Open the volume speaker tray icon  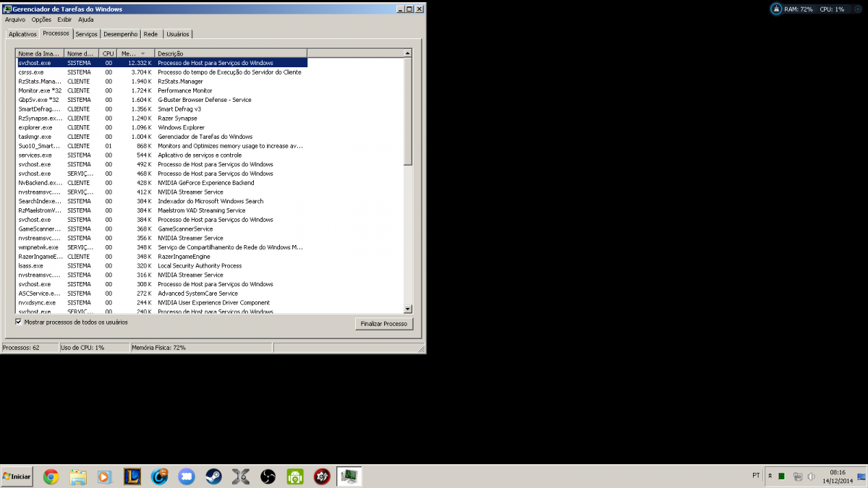click(x=811, y=476)
